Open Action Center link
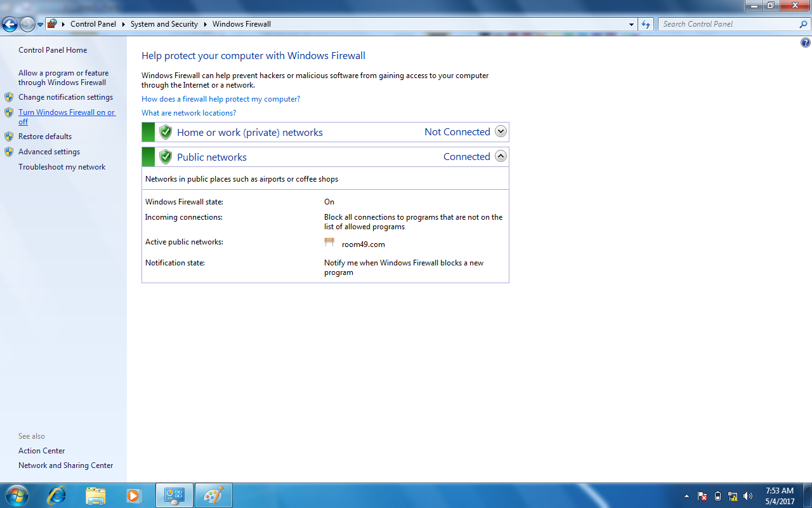 [42, 451]
